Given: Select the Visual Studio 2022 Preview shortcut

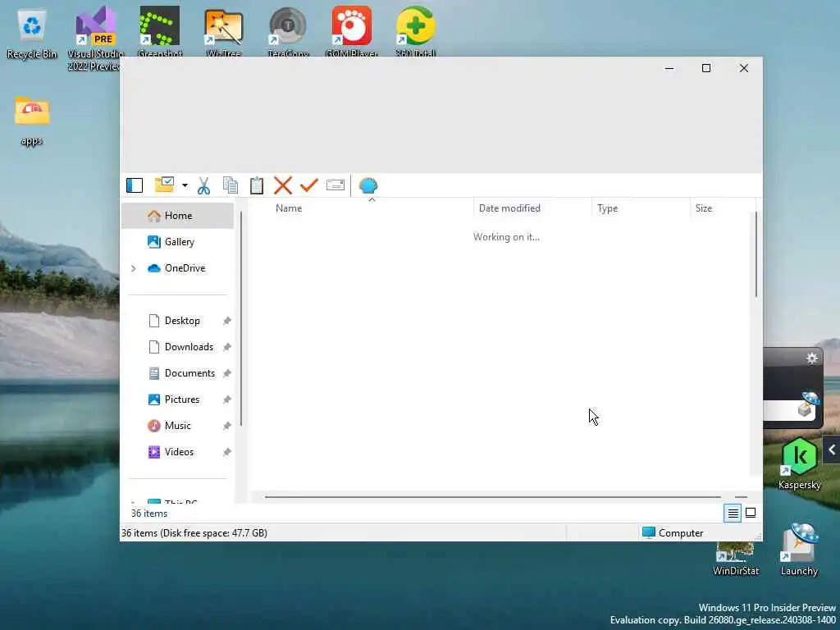Looking at the screenshot, I should click(95, 38).
